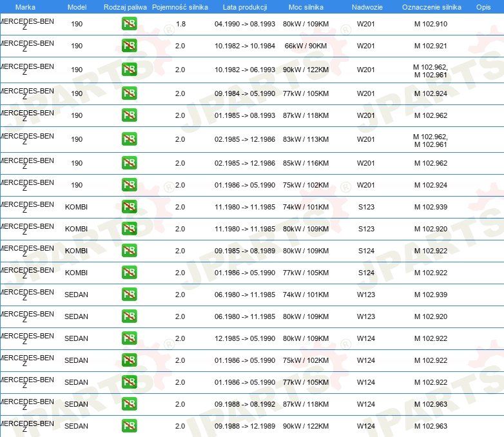Click body S123 in the 74kW / 101KM row

366,207
